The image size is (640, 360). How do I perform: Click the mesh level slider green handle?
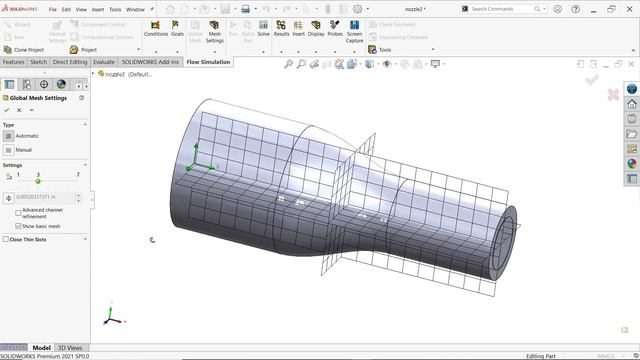(x=38, y=181)
